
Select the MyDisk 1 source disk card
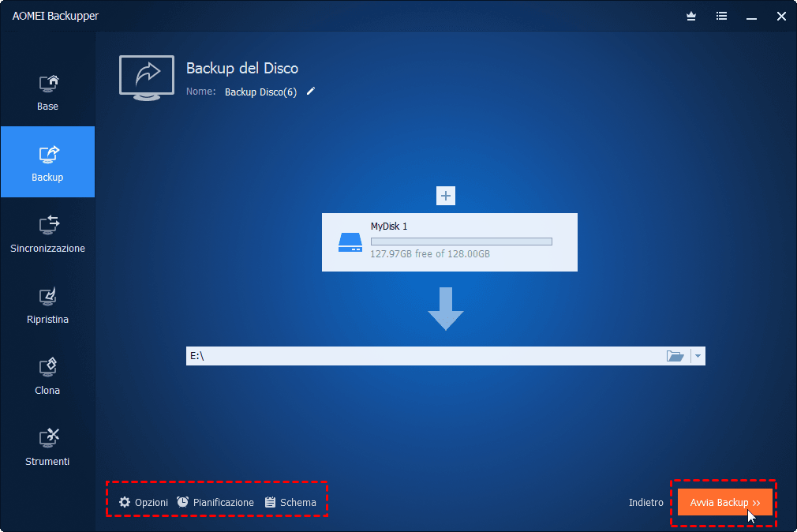pyautogui.click(x=449, y=242)
